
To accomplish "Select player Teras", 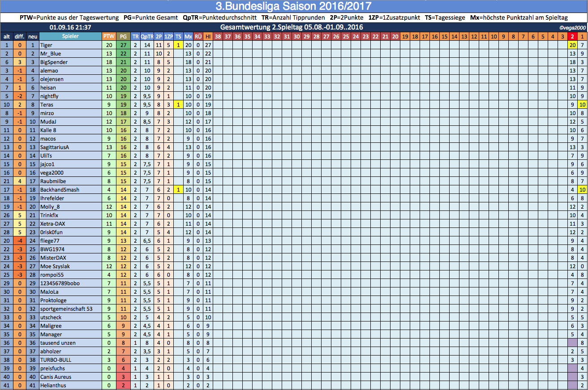I will pos(47,105).
